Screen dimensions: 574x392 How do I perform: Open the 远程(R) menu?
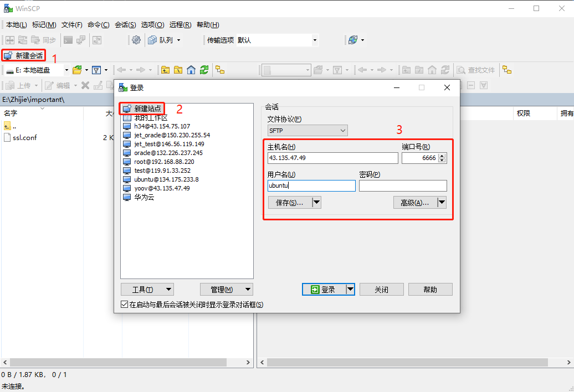[x=180, y=25]
